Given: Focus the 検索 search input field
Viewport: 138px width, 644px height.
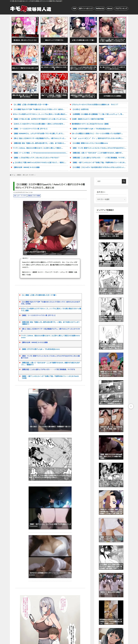Looking at the screenshot, I should (x=109, y=181).
